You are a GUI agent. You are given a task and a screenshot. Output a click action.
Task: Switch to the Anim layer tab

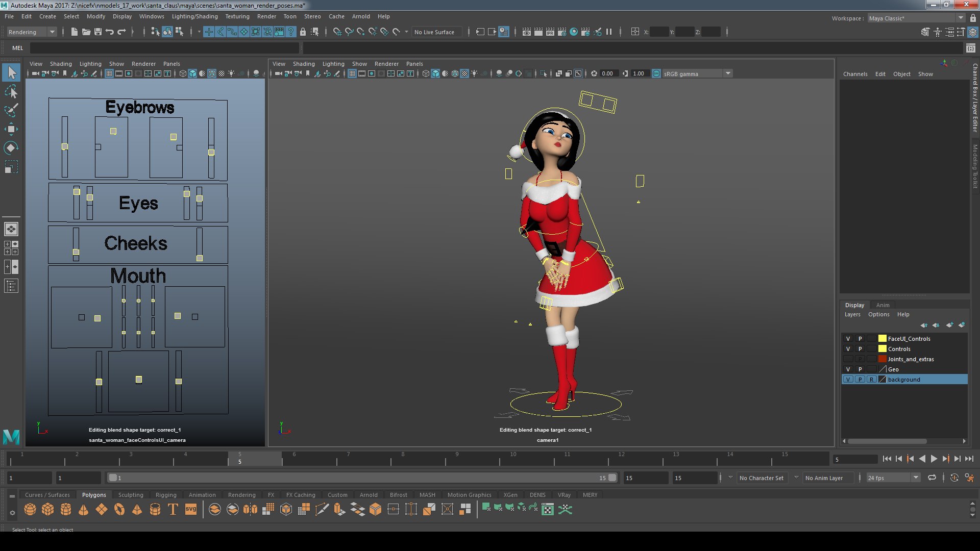pyautogui.click(x=883, y=305)
